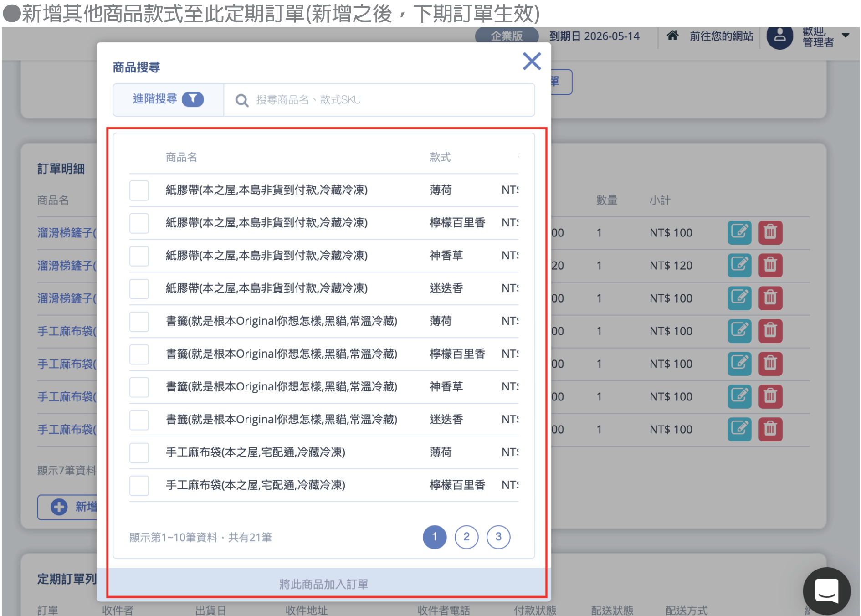Check 手工麻布袋 薄荷 row checkbox
The height and width of the screenshot is (616, 861).
139,453
